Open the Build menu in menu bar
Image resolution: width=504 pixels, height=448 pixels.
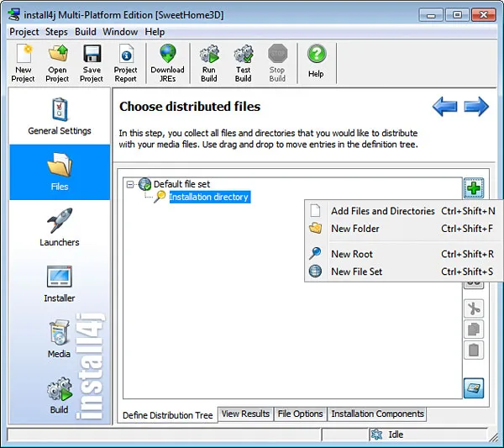(x=86, y=32)
